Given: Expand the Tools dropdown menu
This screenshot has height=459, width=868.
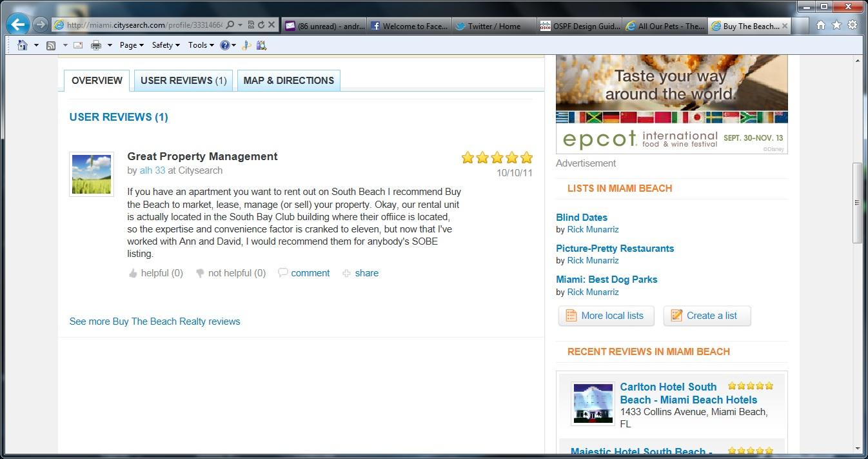Looking at the screenshot, I should pos(201,45).
